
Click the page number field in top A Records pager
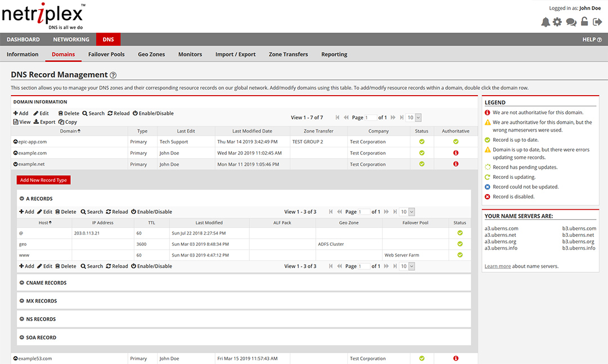point(364,212)
